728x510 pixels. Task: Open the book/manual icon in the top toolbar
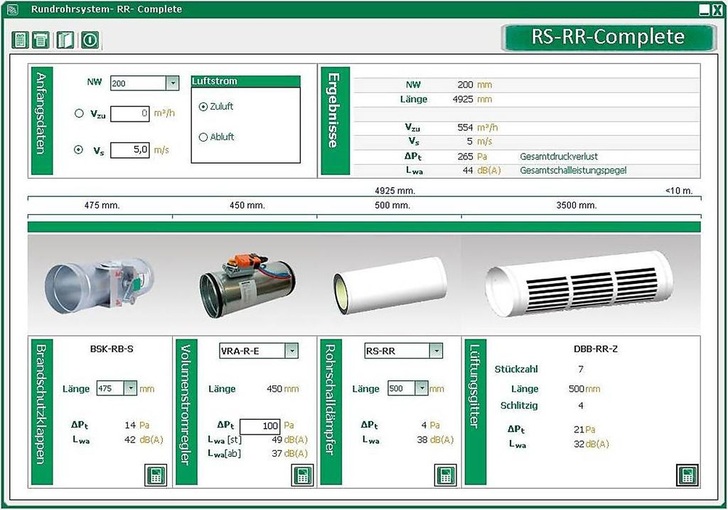[x=65, y=41]
